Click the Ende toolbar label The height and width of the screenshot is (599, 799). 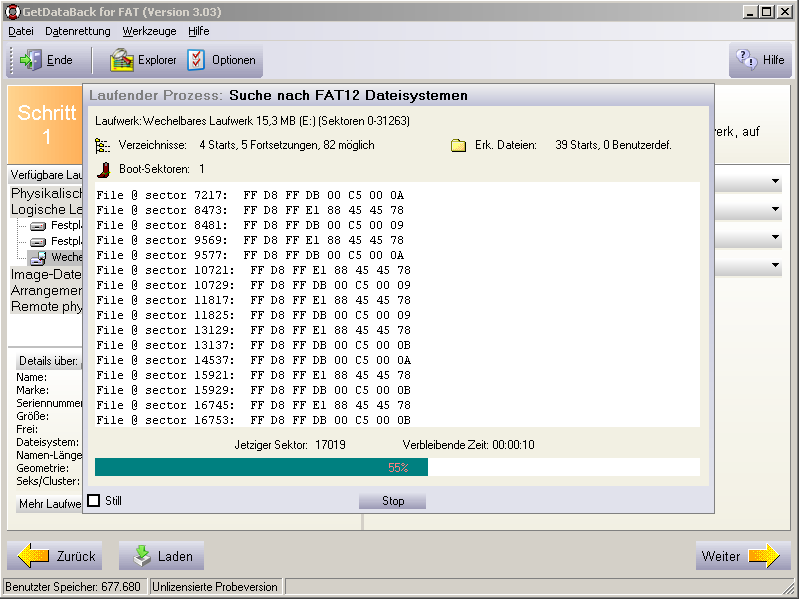[x=60, y=60]
